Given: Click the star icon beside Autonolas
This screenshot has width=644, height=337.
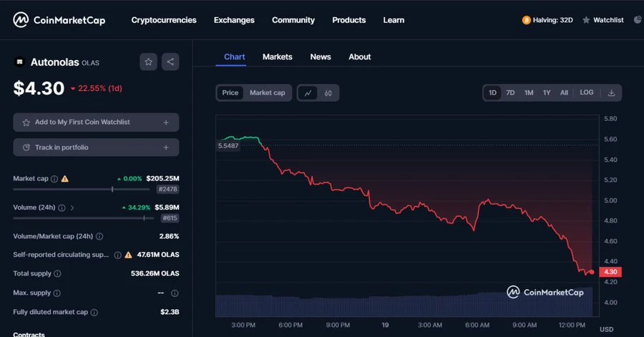Looking at the screenshot, I should click(148, 62).
